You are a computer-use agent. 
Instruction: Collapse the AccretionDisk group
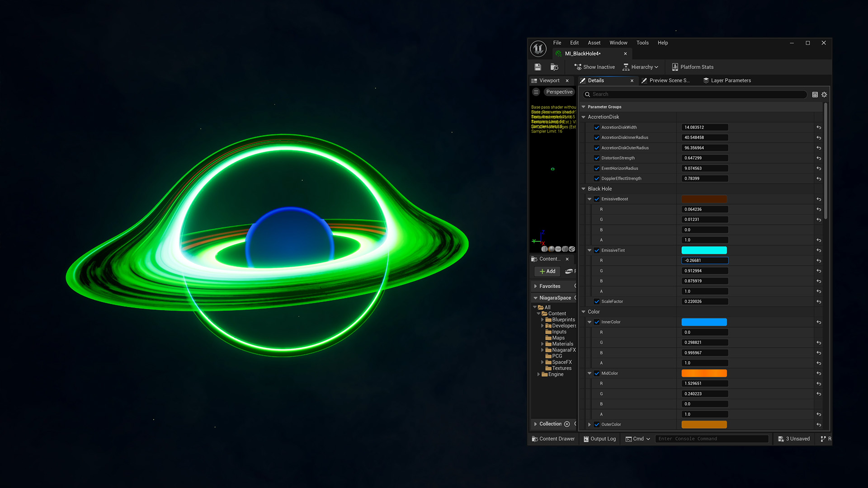coord(584,117)
